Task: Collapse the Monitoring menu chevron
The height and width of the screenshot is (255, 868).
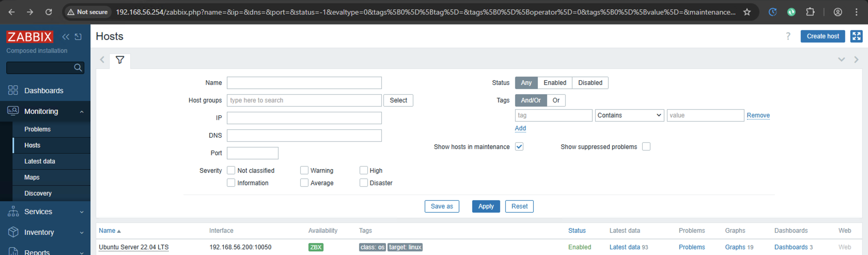Action: point(82,112)
